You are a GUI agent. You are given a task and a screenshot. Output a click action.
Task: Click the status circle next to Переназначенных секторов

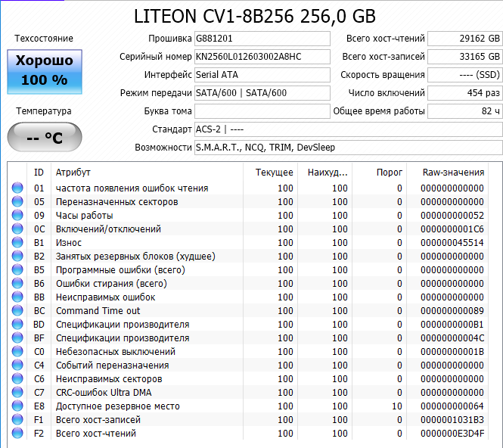(17, 201)
